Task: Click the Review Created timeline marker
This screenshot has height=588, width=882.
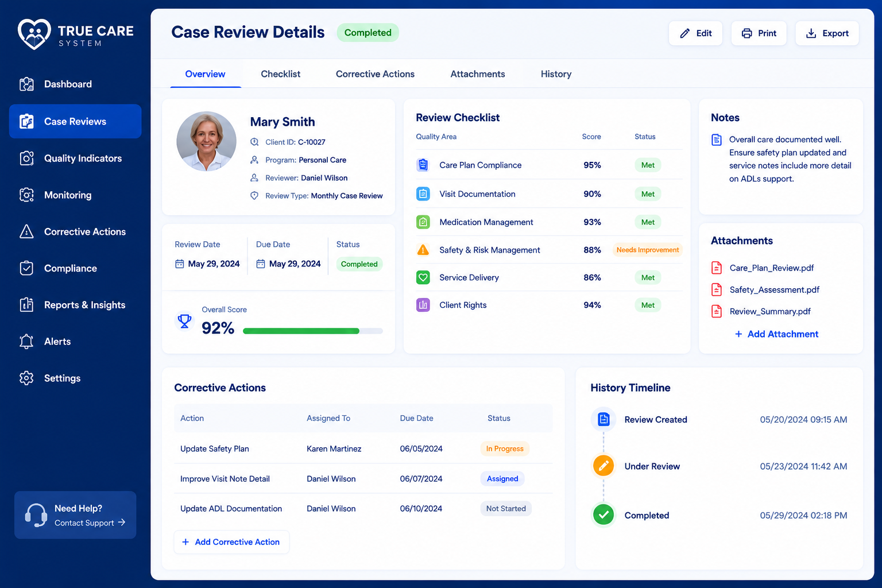Action: 604,419
